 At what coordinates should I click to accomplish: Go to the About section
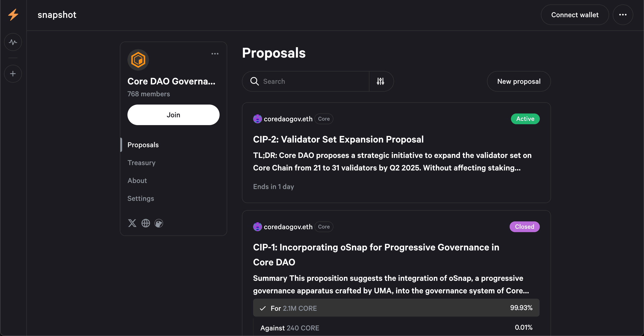coord(137,181)
